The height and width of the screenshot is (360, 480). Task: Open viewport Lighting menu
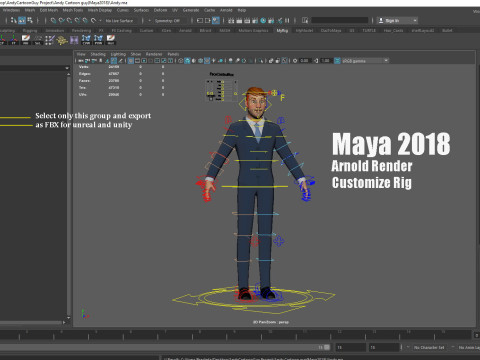118,54
